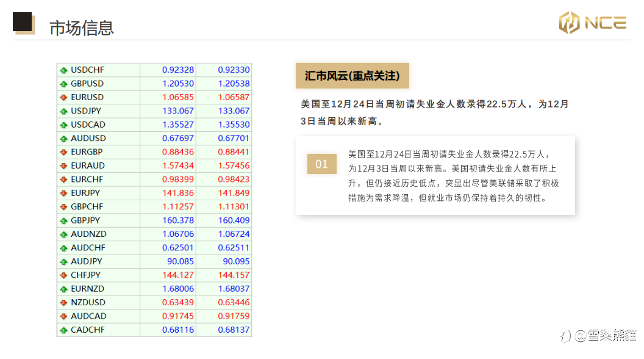Click the CHFJPY bid price 144.127
Viewport: 644px width, 359px height.
(178, 275)
